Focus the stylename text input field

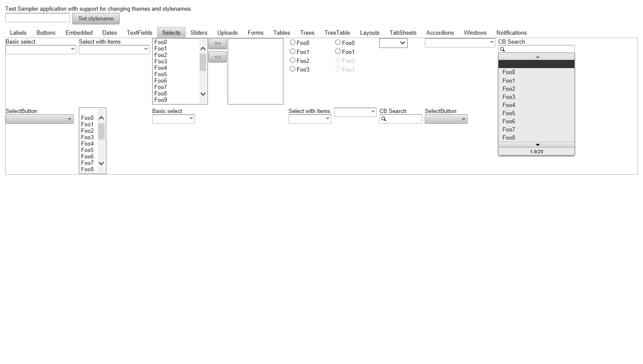37,18
